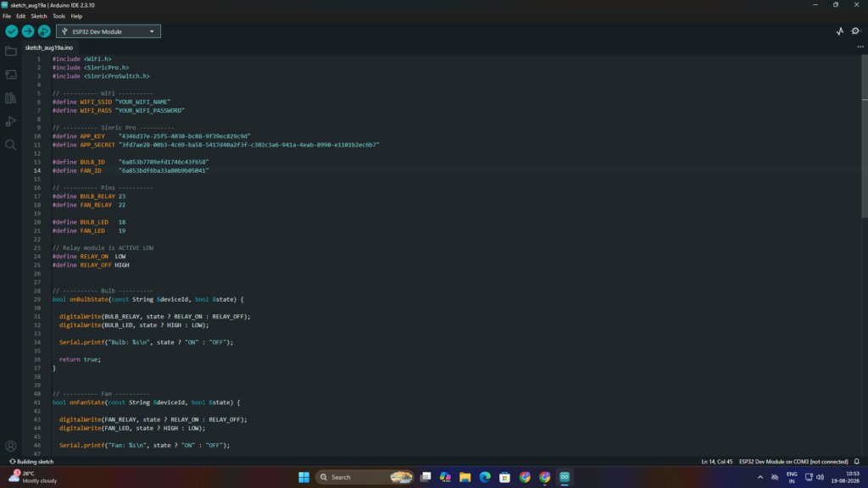This screenshot has height=488, width=868.
Task: Open the Serial Monitor
Action: [x=856, y=31]
